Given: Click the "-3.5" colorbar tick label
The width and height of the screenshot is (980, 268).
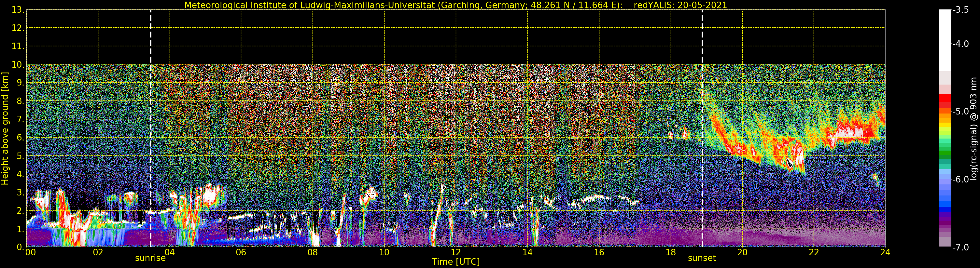Looking at the screenshot, I should click(x=960, y=10).
